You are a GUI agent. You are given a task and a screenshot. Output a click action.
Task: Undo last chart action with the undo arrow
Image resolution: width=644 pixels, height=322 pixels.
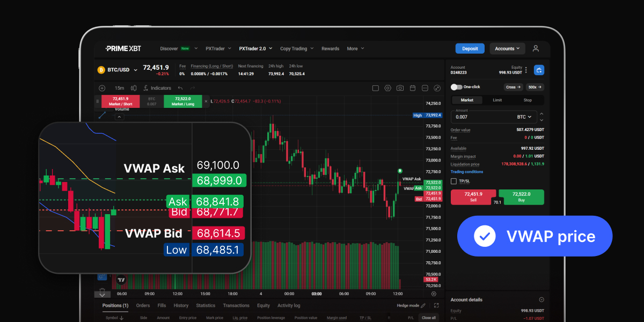click(x=180, y=88)
